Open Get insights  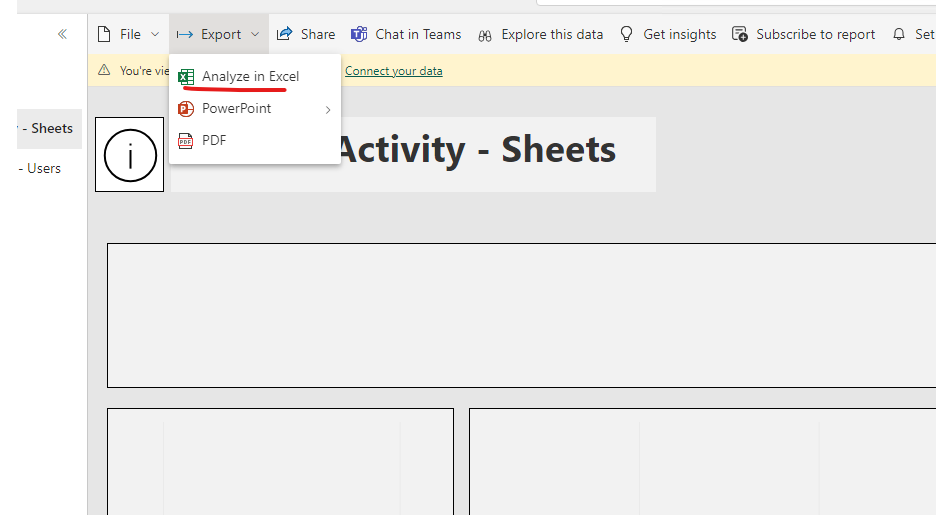(x=668, y=34)
